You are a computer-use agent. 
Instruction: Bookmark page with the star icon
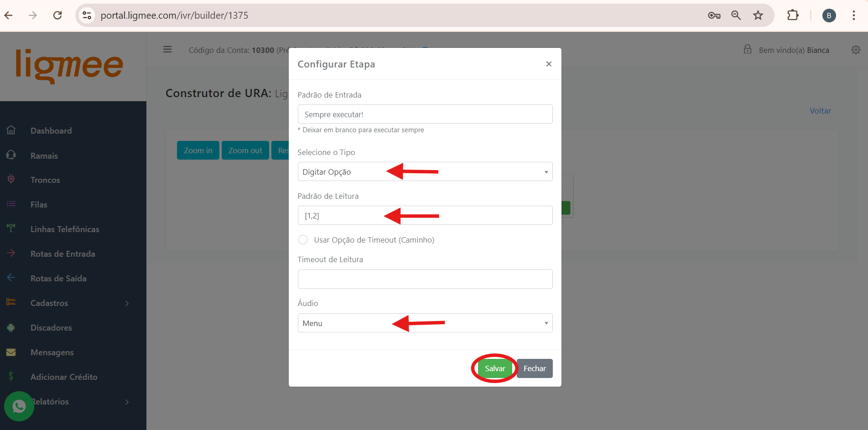tap(758, 15)
